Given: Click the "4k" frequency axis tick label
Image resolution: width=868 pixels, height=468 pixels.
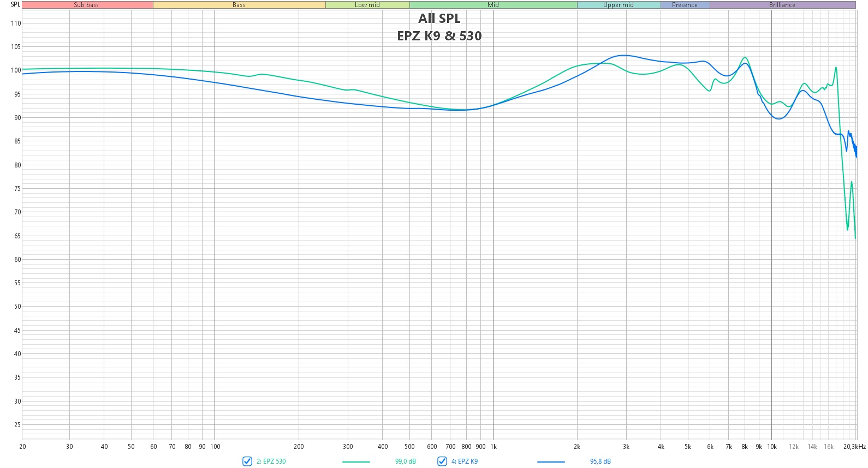Looking at the screenshot, I should [x=661, y=447].
